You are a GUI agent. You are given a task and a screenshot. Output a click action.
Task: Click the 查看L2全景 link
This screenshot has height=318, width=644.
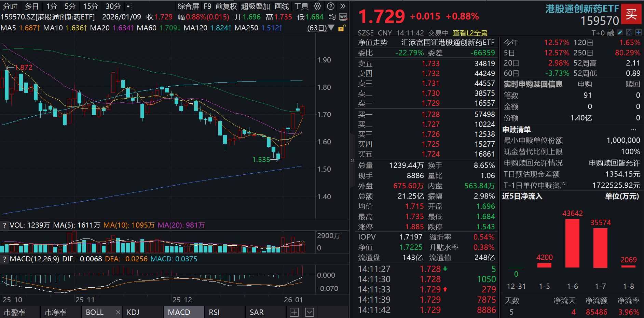(470, 33)
